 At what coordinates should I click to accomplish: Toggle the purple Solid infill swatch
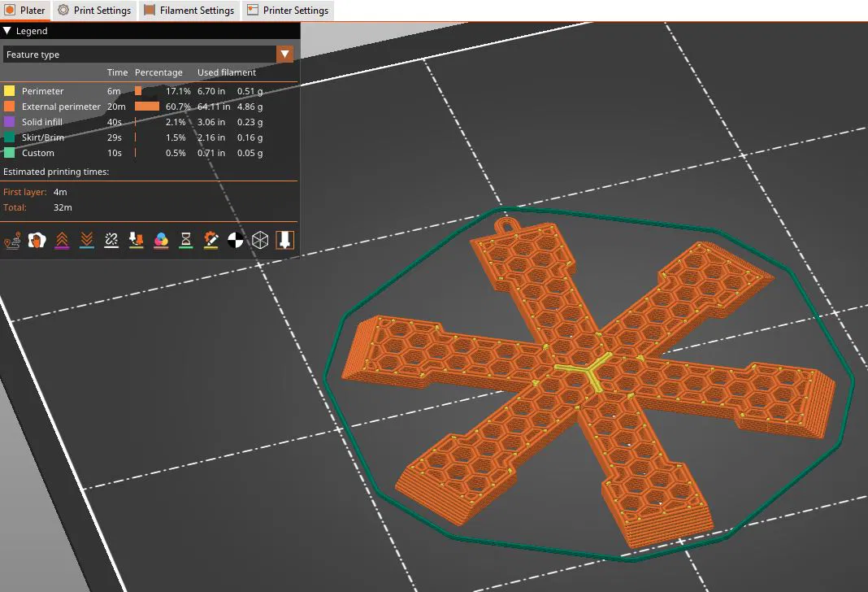[10, 122]
